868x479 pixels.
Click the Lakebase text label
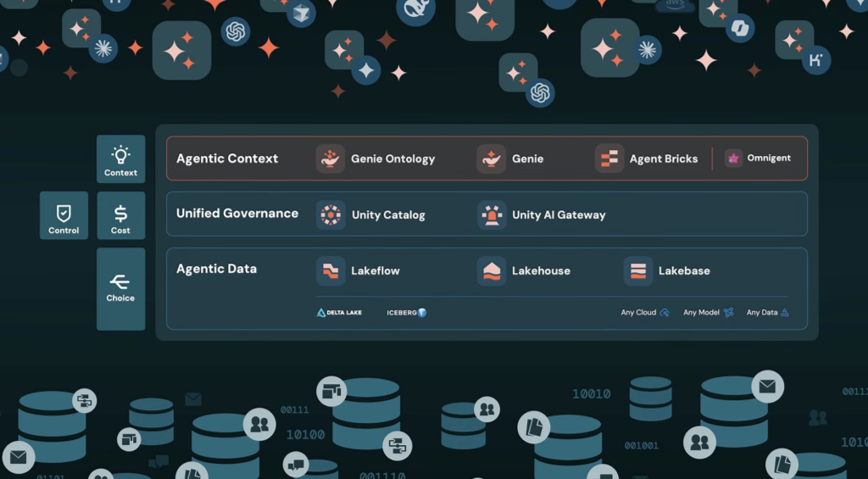(684, 270)
